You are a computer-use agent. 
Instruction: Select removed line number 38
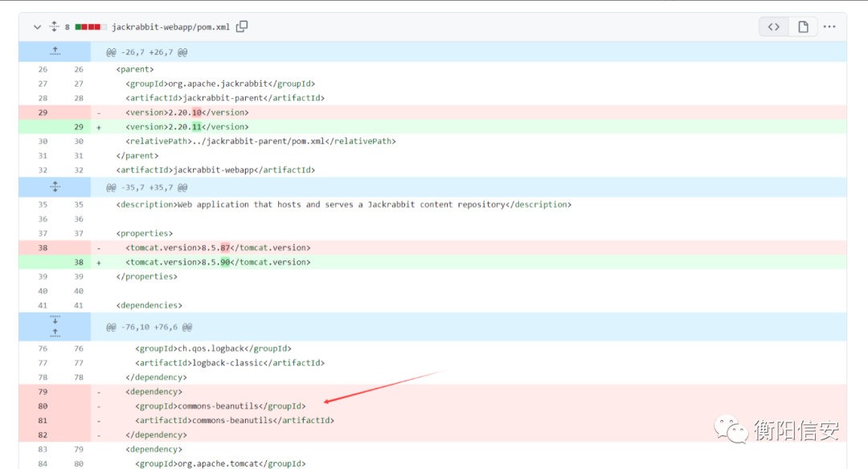(x=43, y=248)
